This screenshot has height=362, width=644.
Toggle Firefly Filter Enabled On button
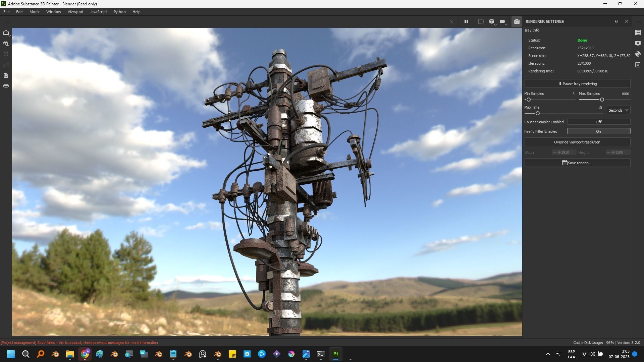[598, 131]
